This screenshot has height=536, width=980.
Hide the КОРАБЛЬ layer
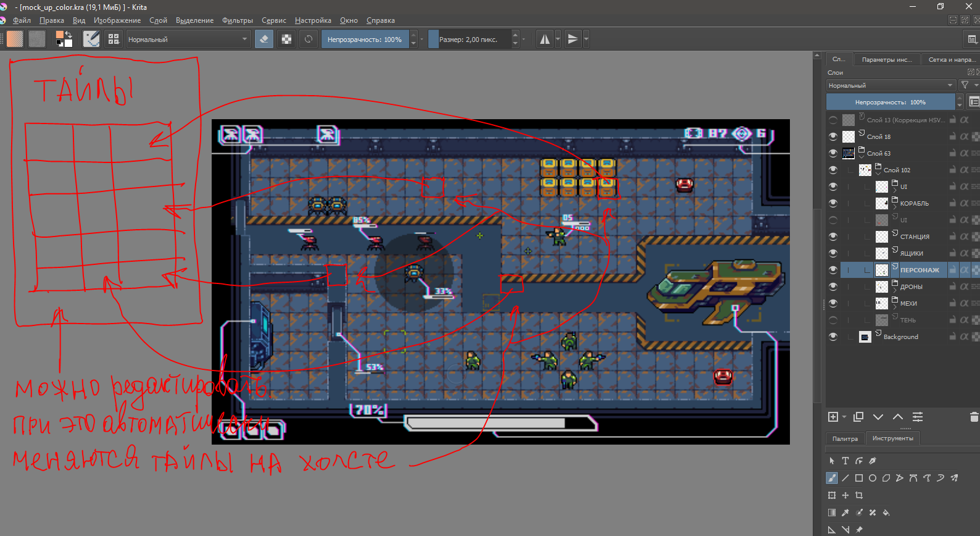pos(833,203)
